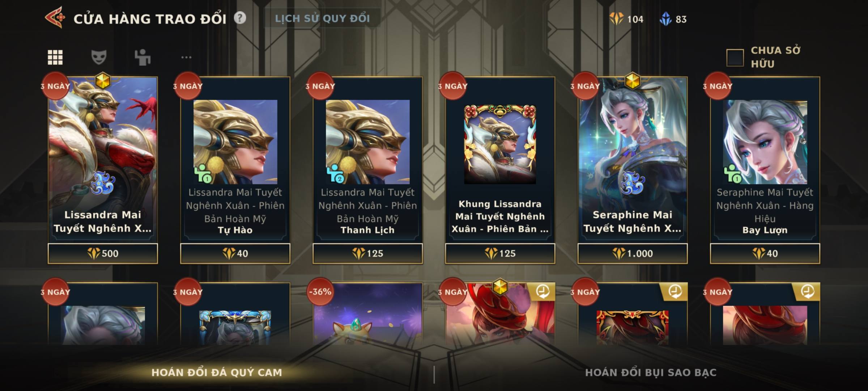The height and width of the screenshot is (391, 868).
Task: Buy the Thanh Lịch emote for 125
Action: pyautogui.click(x=367, y=253)
